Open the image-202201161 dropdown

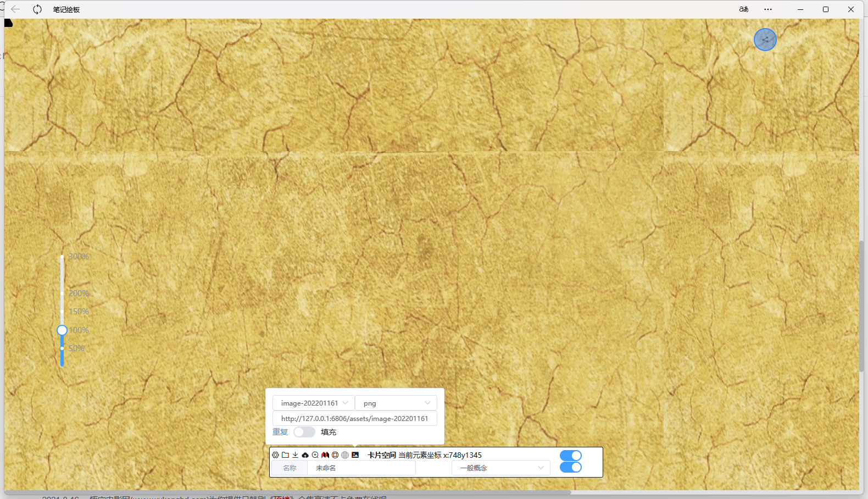tap(314, 403)
